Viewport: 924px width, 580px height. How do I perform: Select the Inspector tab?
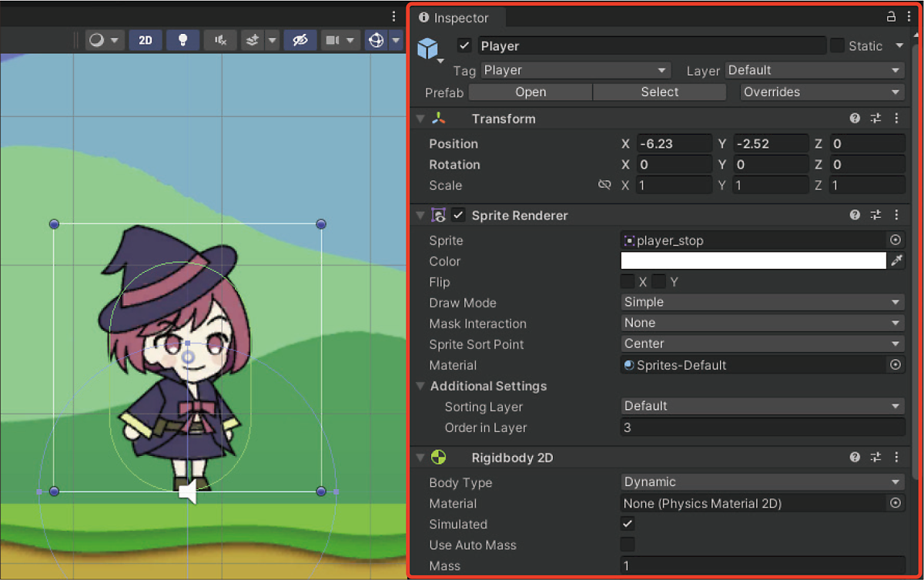tap(455, 18)
